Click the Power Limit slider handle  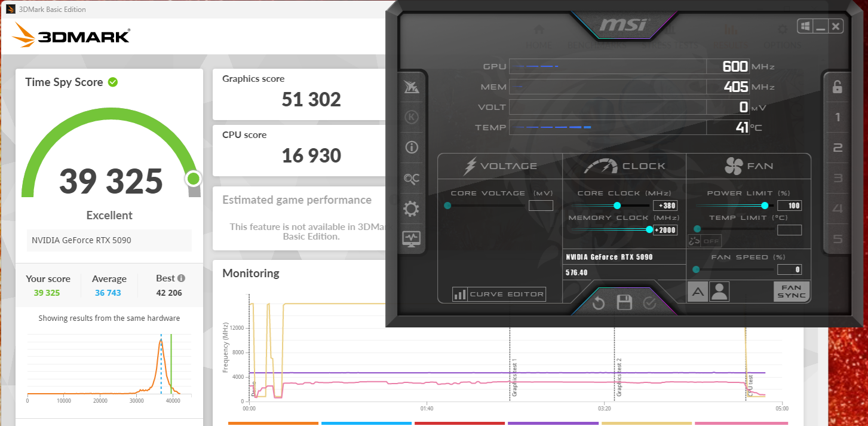pos(765,206)
